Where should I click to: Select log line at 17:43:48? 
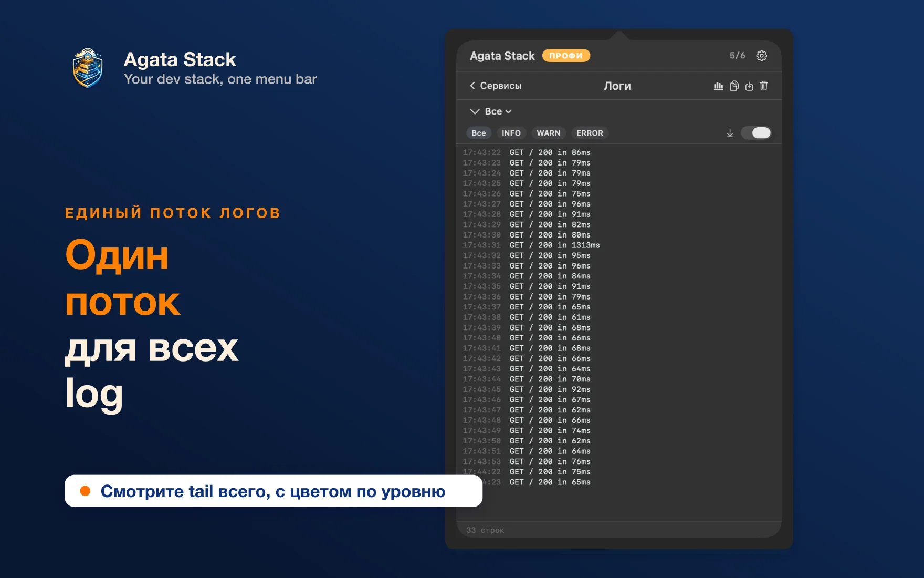click(527, 420)
